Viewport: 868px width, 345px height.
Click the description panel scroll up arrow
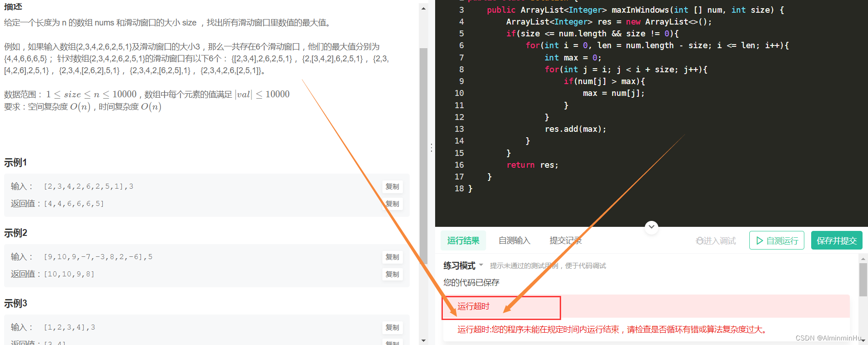pyautogui.click(x=423, y=8)
